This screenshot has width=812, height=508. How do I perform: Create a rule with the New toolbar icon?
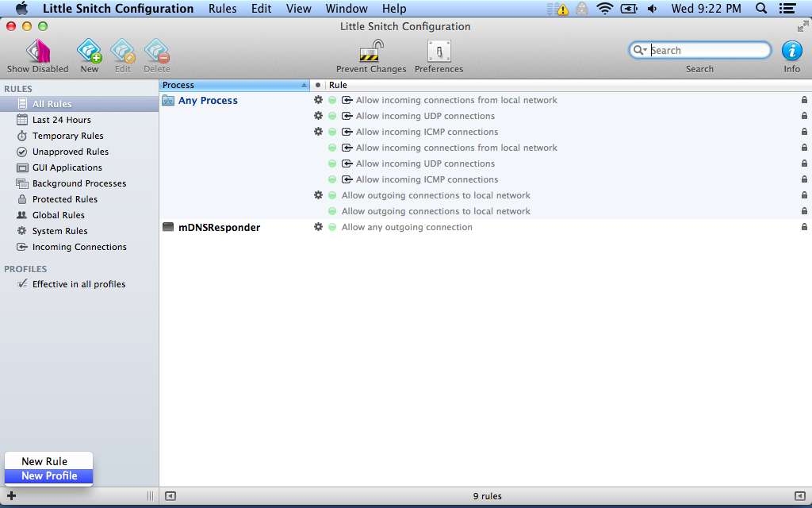89,56
